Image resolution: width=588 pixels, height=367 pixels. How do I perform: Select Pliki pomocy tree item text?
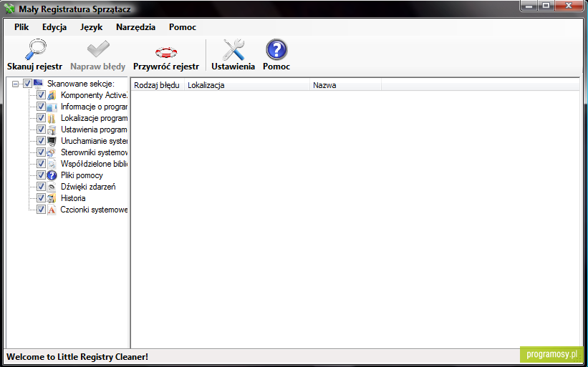pyautogui.click(x=82, y=175)
